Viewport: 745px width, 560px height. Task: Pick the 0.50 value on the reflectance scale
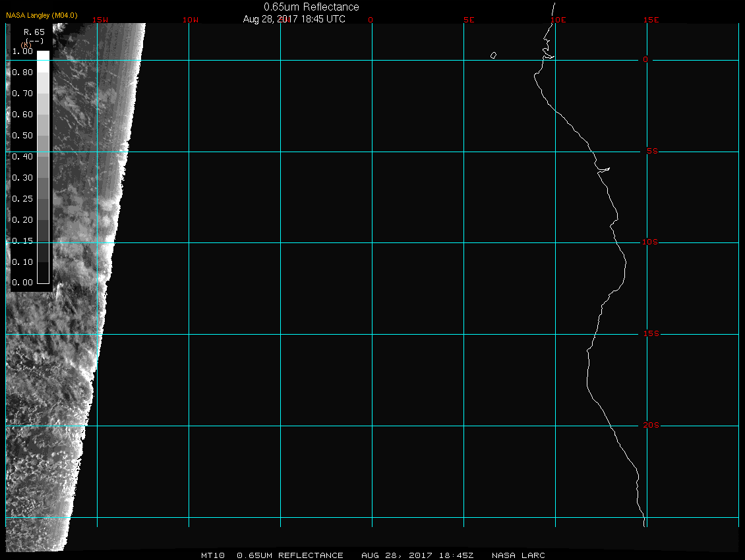pos(22,136)
